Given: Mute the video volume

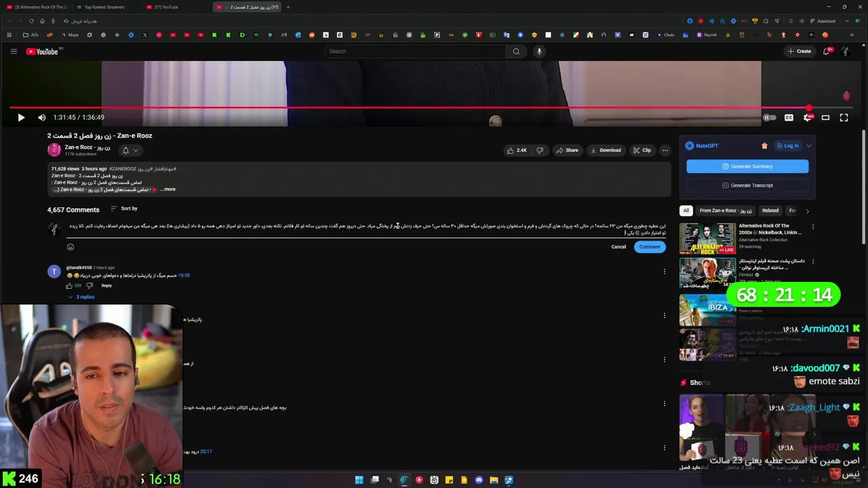Looking at the screenshot, I should tap(41, 117).
